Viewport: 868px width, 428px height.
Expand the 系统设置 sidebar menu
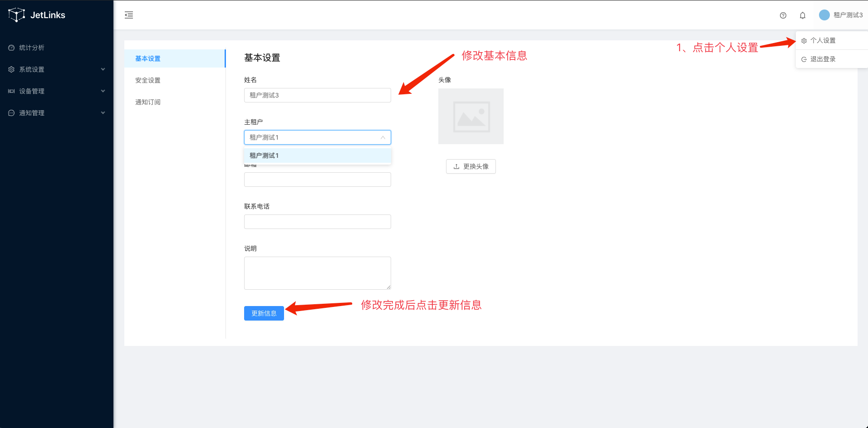coord(57,69)
